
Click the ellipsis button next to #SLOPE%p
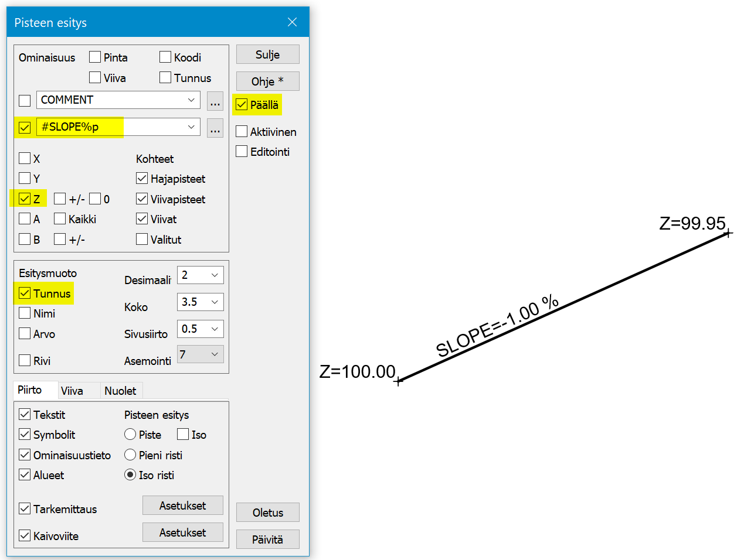(215, 128)
